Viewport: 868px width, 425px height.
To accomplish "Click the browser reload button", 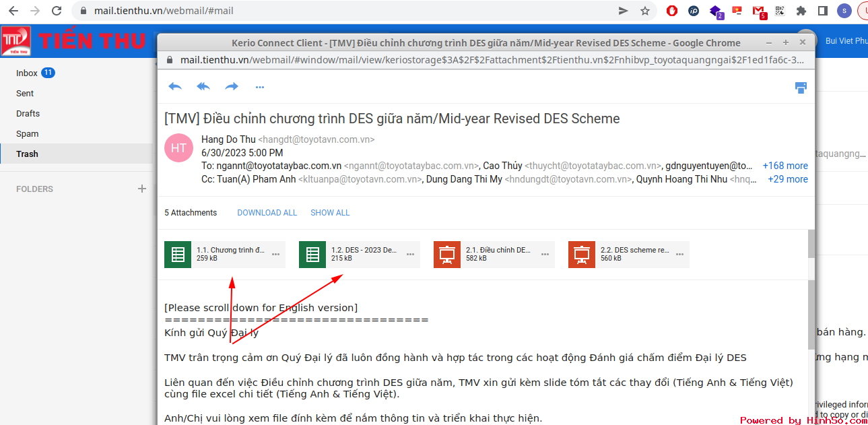I will click(x=57, y=11).
